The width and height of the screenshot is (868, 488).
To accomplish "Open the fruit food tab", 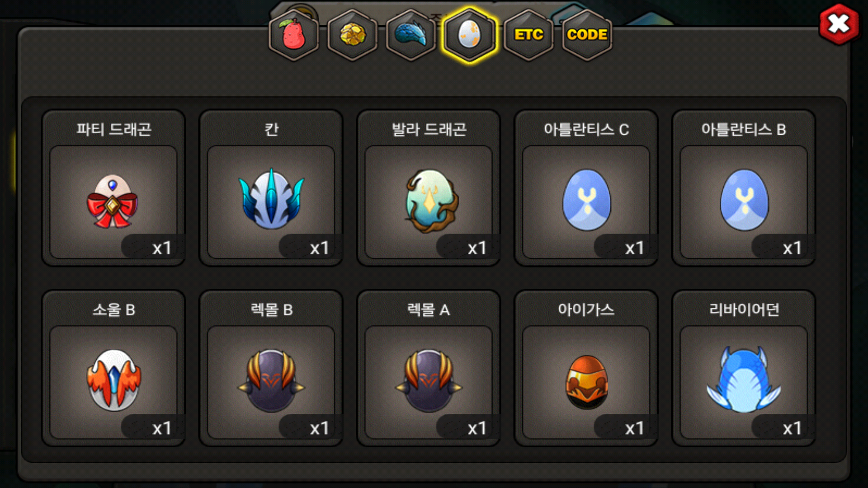I will tap(294, 35).
